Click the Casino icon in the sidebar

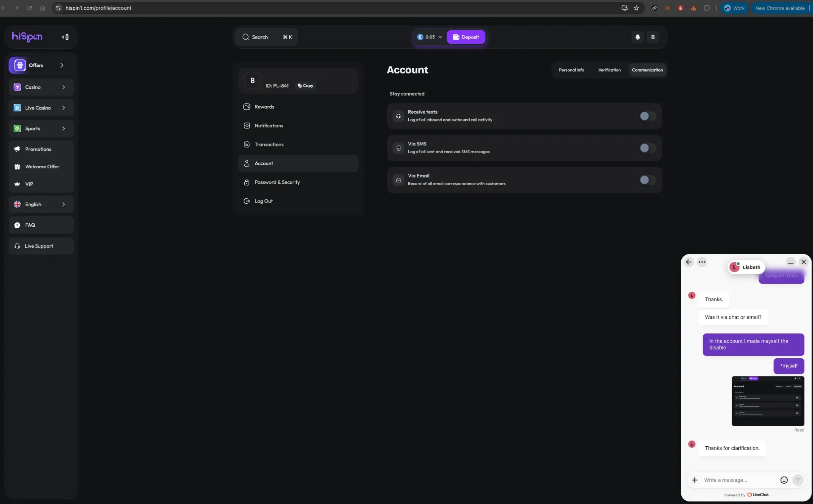(17, 87)
